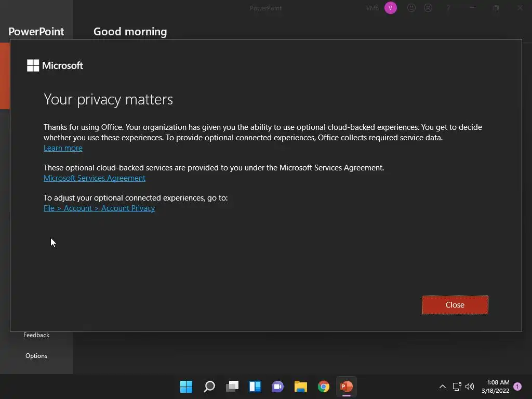532x399 pixels.
Task: Follow File > Account > Account Privacy link
Action: pos(99,208)
